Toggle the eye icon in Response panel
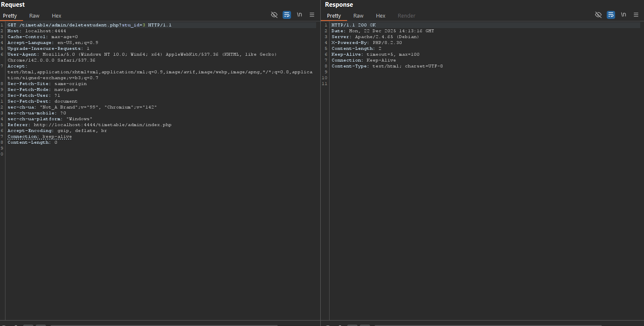The width and height of the screenshot is (644, 326). (598, 15)
